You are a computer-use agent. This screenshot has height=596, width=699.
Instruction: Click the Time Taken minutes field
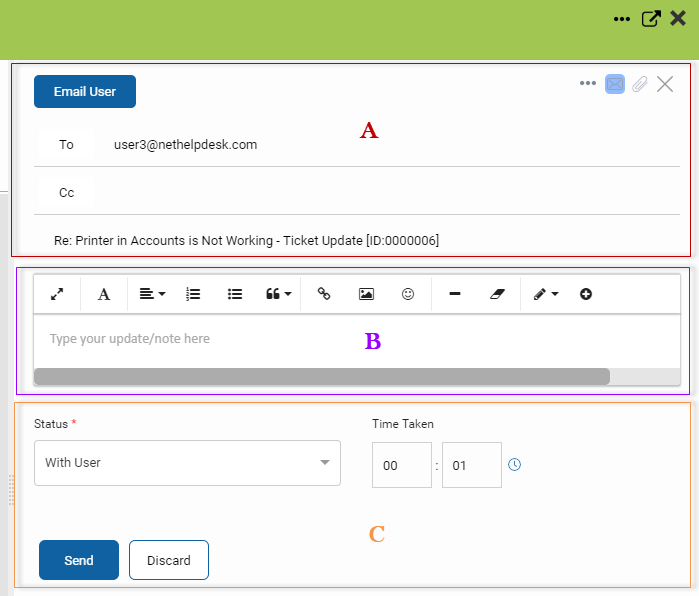pyautogui.click(x=472, y=465)
